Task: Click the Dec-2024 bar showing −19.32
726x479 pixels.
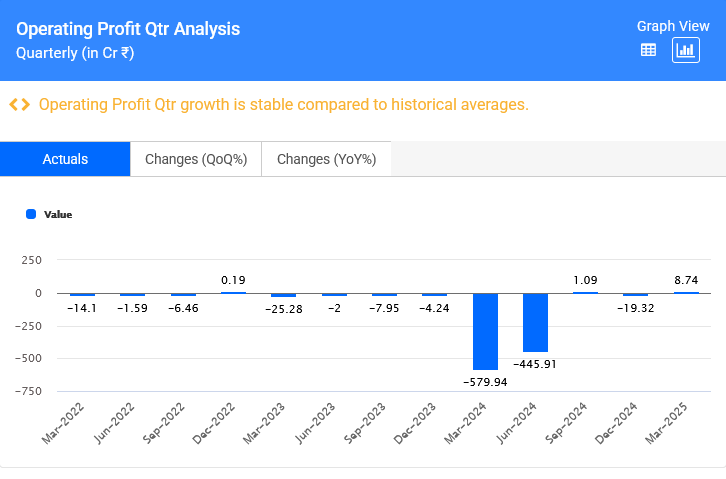Action: tap(635, 295)
